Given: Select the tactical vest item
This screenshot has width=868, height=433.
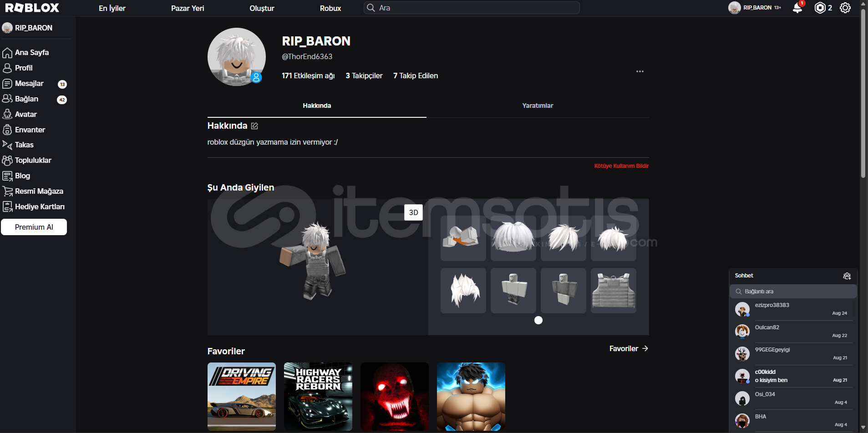Looking at the screenshot, I should click(x=614, y=291).
